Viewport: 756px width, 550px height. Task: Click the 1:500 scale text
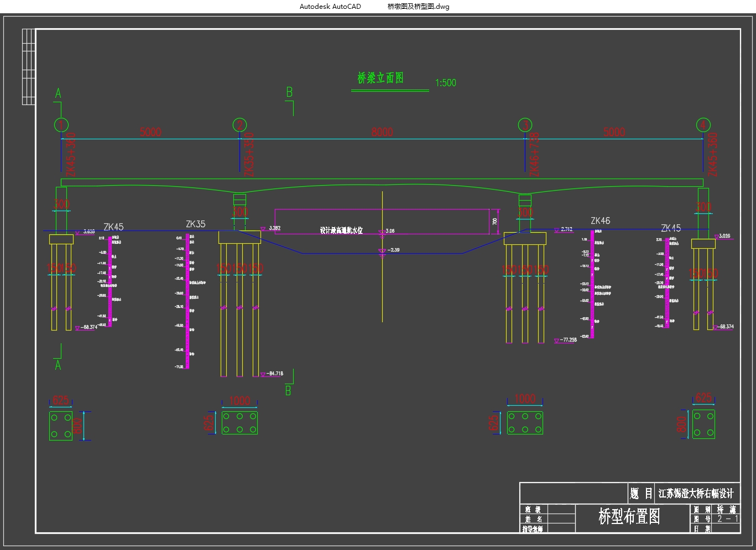[445, 83]
